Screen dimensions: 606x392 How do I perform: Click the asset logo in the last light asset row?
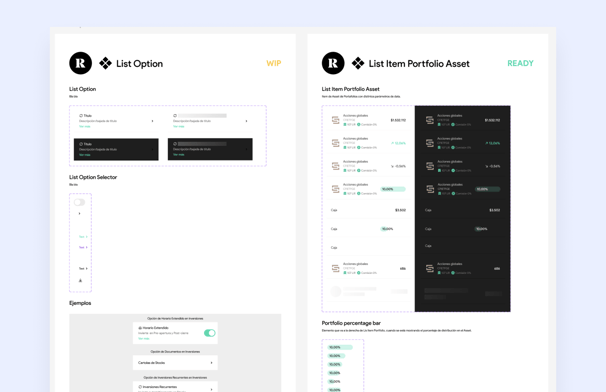coord(335,268)
